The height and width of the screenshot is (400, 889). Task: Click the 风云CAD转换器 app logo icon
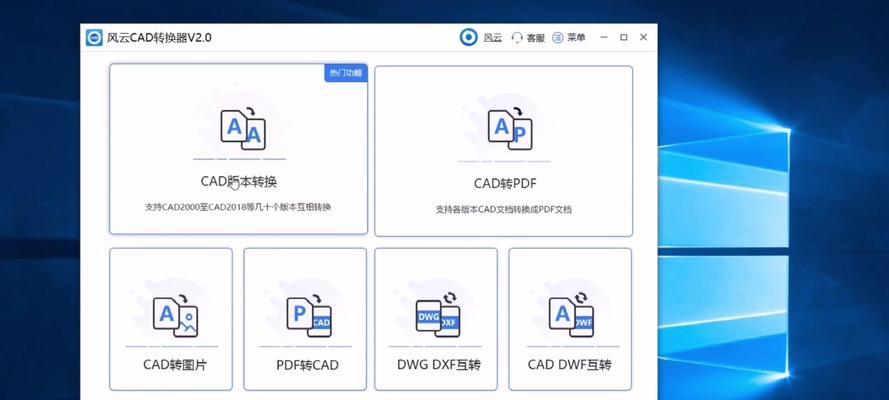pyautogui.click(x=94, y=37)
